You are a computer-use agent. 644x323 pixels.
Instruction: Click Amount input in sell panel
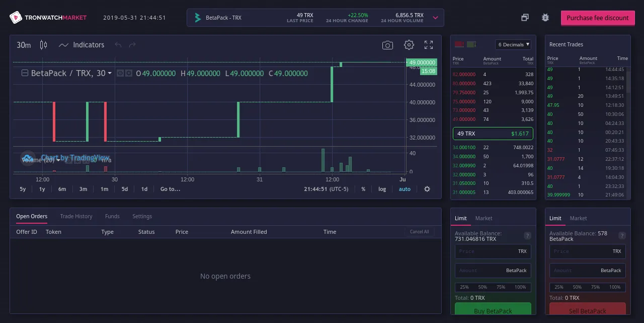click(x=588, y=270)
